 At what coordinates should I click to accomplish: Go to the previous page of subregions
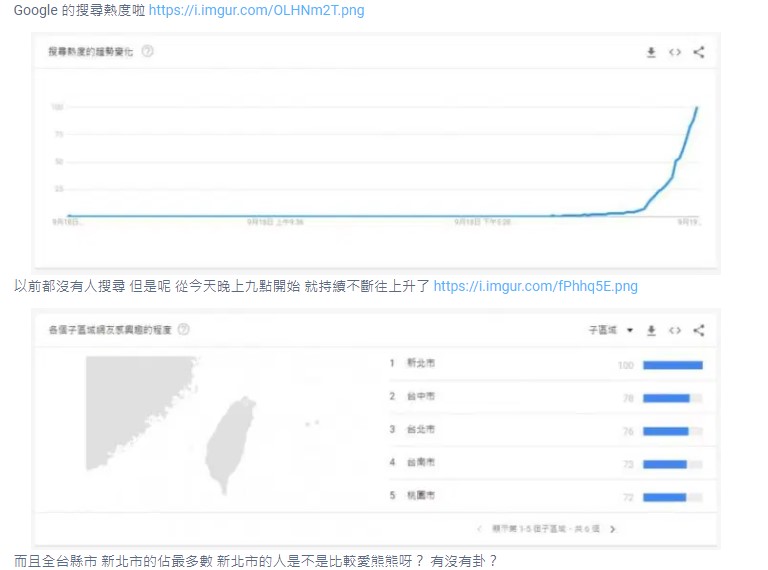pyautogui.click(x=479, y=529)
